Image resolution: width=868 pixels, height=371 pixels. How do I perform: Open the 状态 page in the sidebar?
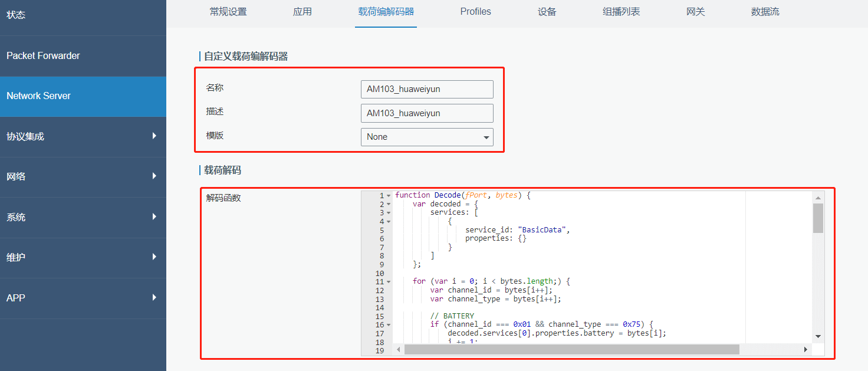pyautogui.click(x=83, y=15)
